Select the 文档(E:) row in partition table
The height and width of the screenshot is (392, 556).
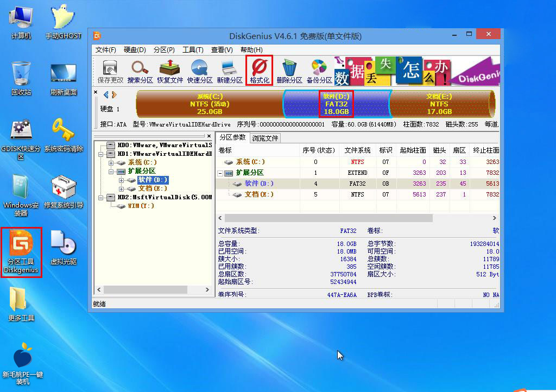click(357, 194)
